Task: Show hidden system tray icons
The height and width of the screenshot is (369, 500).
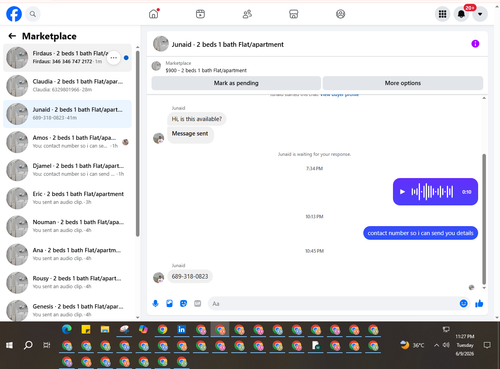Action: pyautogui.click(x=436, y=345)
